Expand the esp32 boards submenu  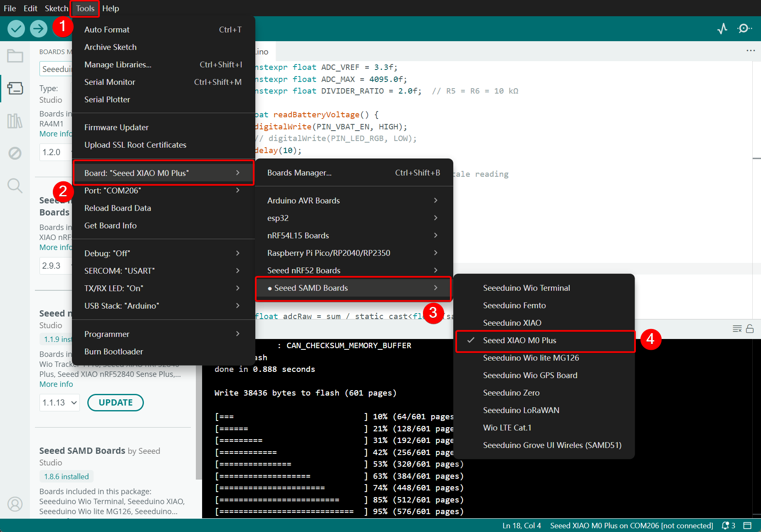pos(353,218)
